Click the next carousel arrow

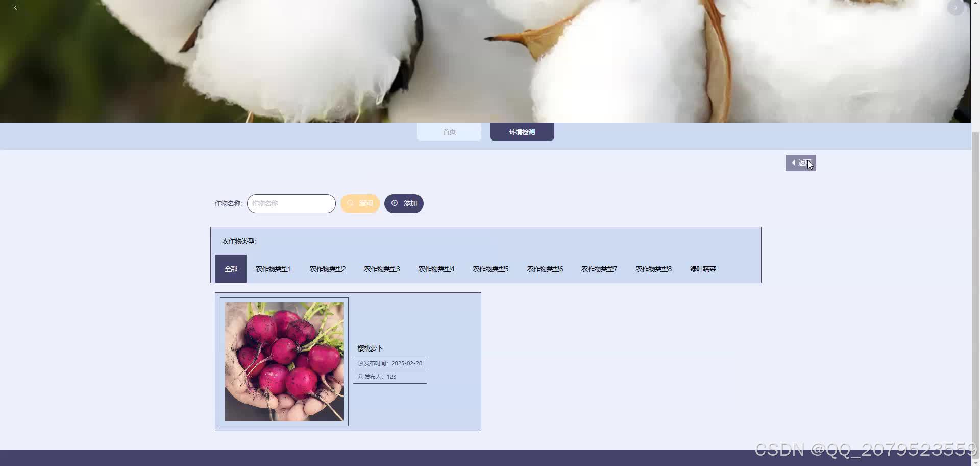(955, 8)
